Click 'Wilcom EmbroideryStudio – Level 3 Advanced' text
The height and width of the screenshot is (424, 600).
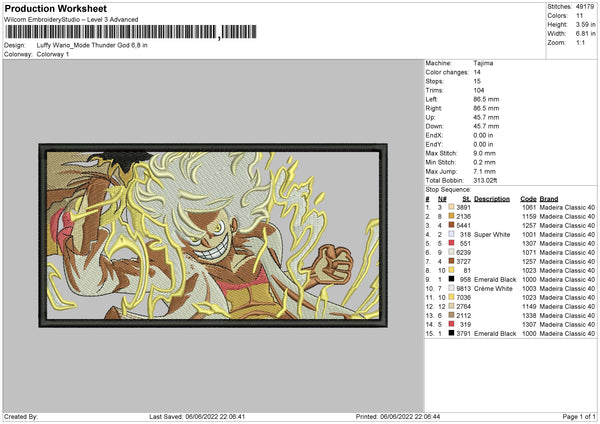coord(71,20)
